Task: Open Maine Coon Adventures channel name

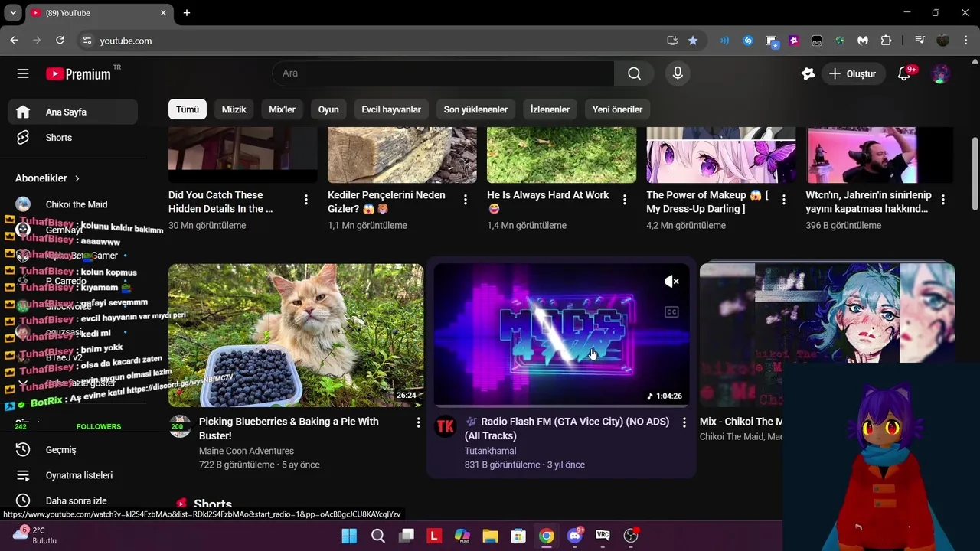Action: tap(247, 451)
